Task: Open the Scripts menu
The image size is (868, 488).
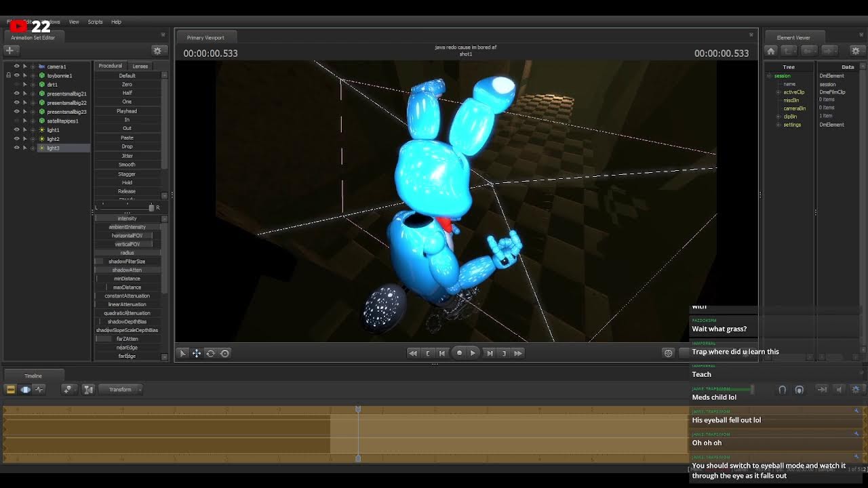Action: 95,22
